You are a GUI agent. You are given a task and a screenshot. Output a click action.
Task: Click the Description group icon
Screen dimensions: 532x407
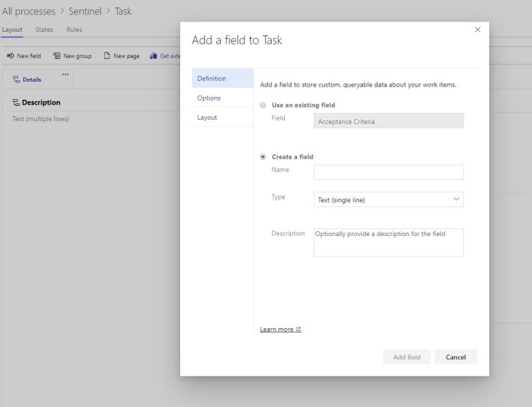16,102
